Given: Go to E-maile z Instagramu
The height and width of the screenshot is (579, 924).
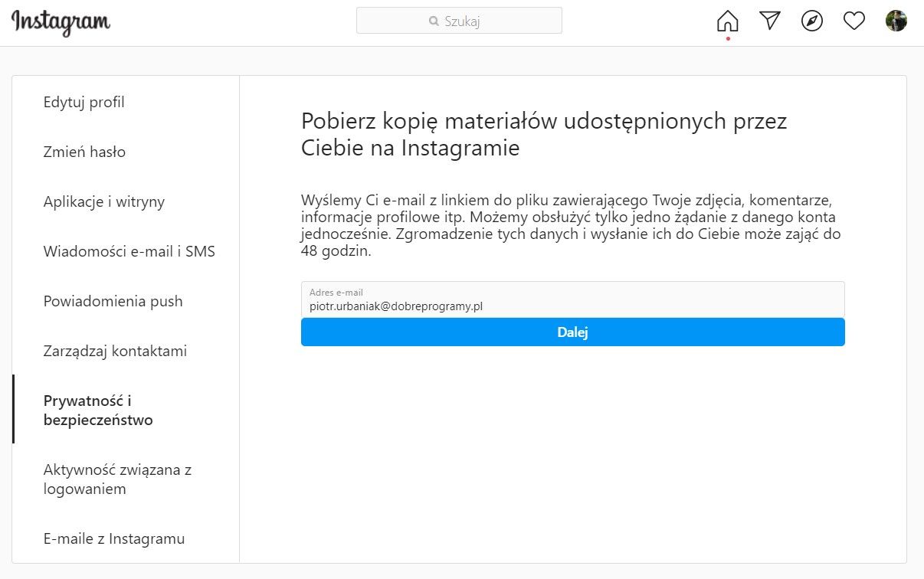Looking at the screenshot, I should click(x=114, y=538).
